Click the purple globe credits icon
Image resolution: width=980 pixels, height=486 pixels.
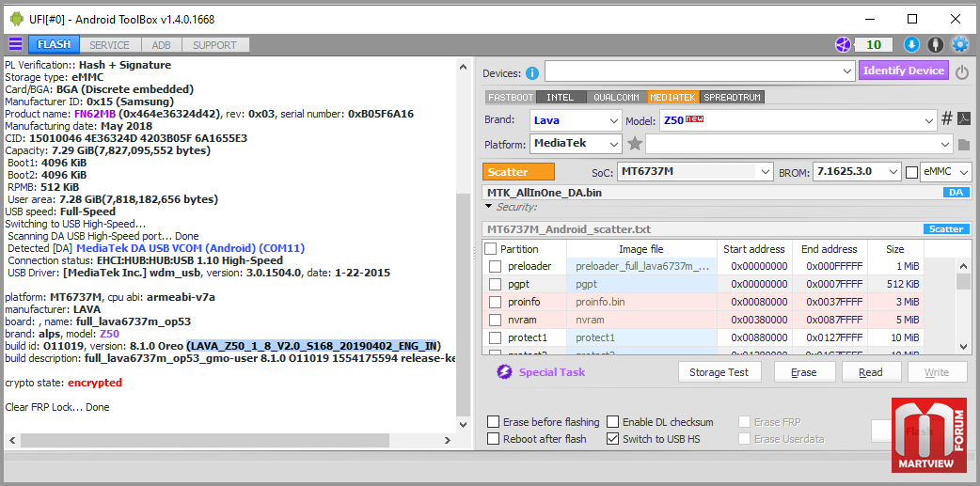843,44
